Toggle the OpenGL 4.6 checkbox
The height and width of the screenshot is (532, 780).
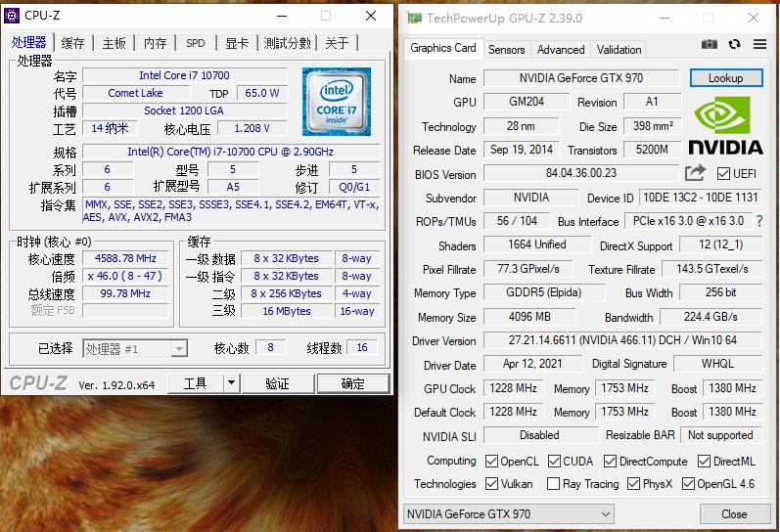pos(688,484)
